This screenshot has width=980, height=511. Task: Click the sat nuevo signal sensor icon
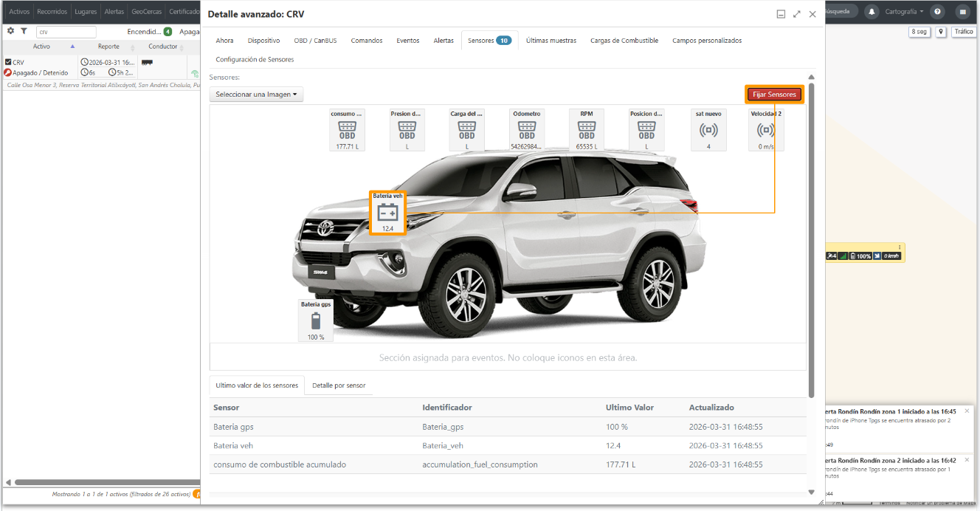(708, 130)
